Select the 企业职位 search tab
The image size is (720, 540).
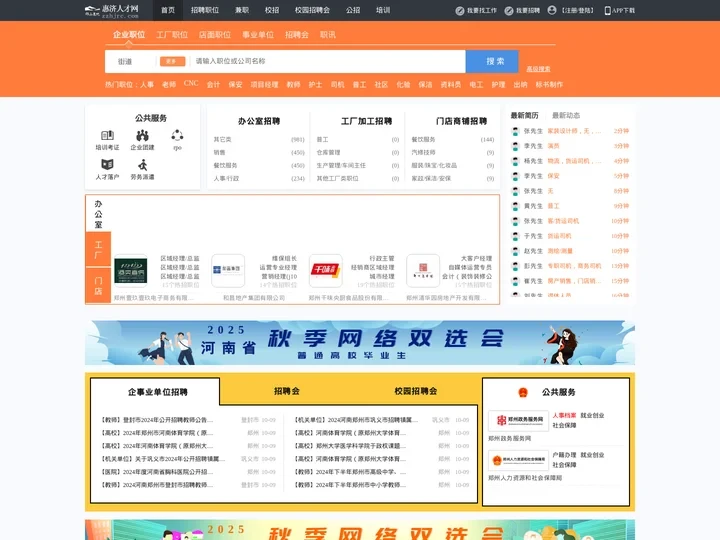129,35
